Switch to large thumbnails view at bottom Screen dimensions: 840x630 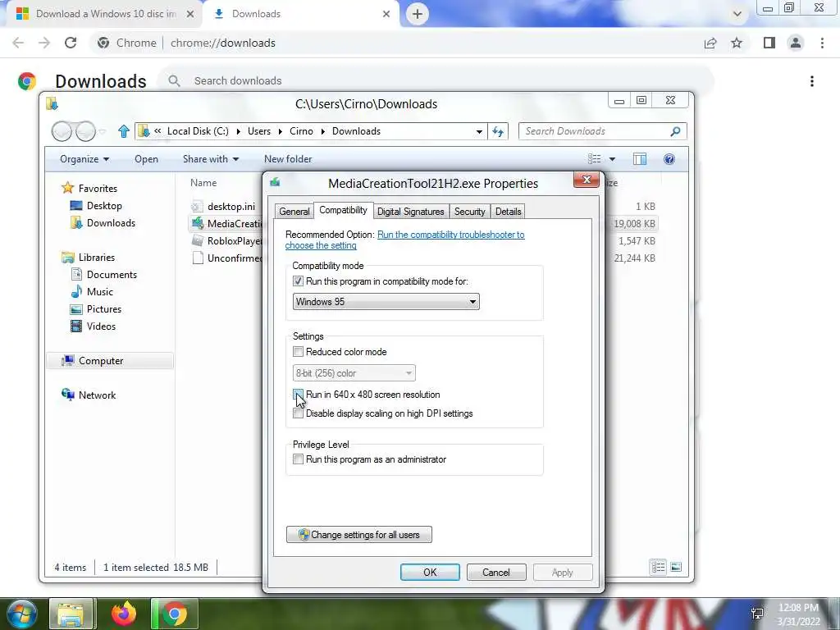676,567
